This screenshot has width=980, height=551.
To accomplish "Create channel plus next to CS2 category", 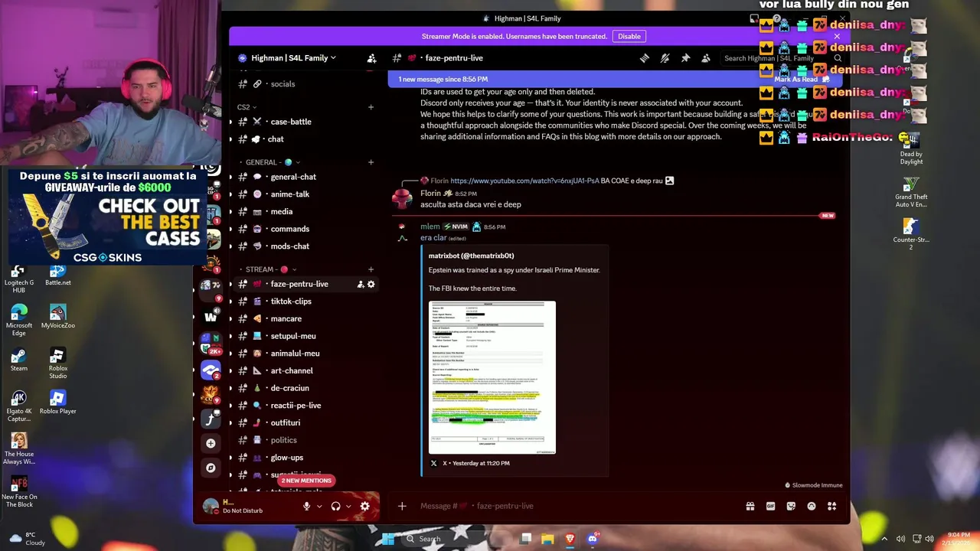I will [371, 107].
